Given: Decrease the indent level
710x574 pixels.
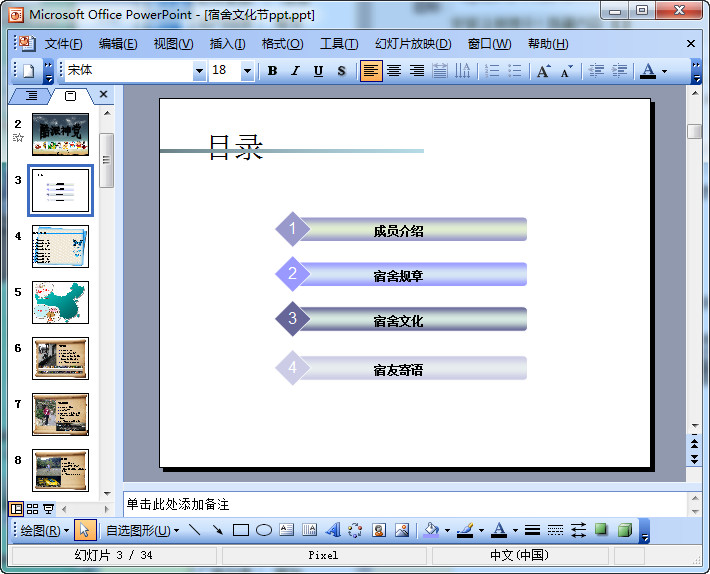Looking at the screenshot, I should [596, 71].
